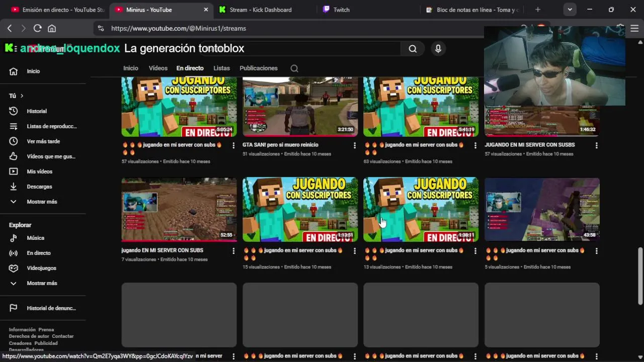The width and height of the screenshot is (644, 362).
Task: Switch to the Twitch browser tab
Action: point(341,10)
